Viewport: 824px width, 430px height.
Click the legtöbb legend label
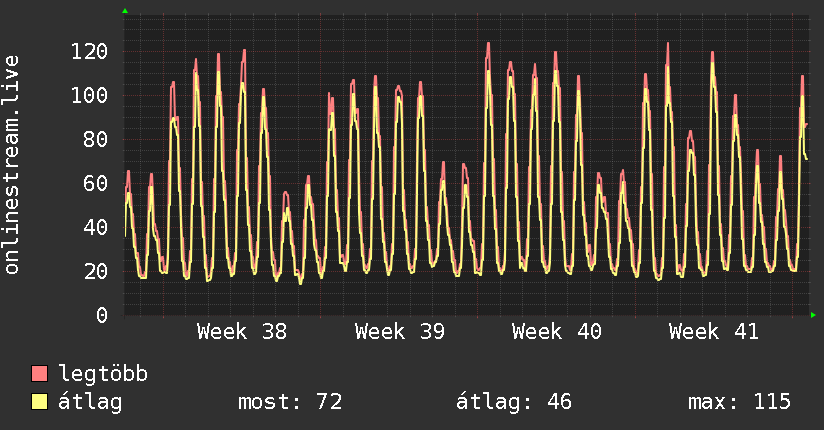(x=103, y=374)
